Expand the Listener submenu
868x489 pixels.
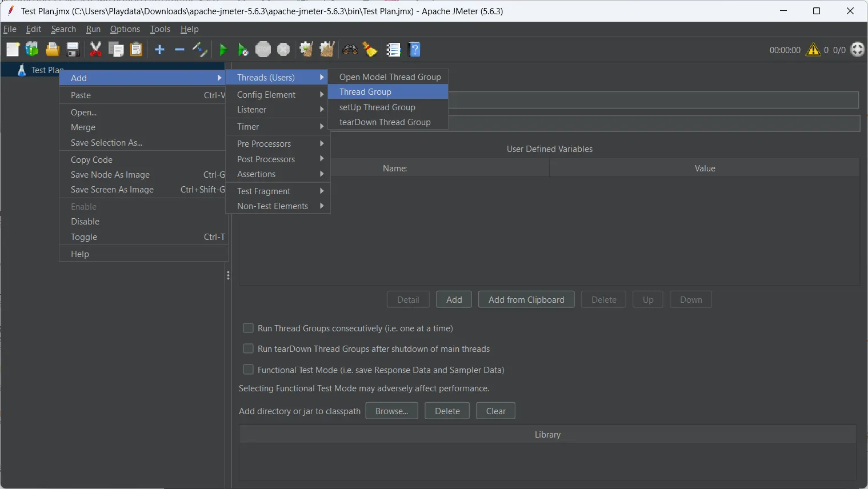click(277, 110)
